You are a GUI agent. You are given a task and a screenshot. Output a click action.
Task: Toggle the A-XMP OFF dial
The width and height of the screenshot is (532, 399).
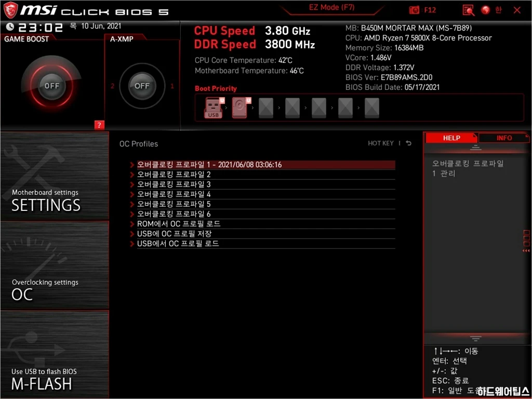click(x=142, y=86)
